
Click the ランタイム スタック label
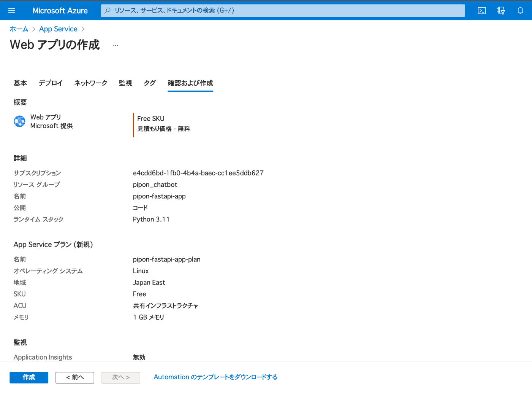(38, 219)
